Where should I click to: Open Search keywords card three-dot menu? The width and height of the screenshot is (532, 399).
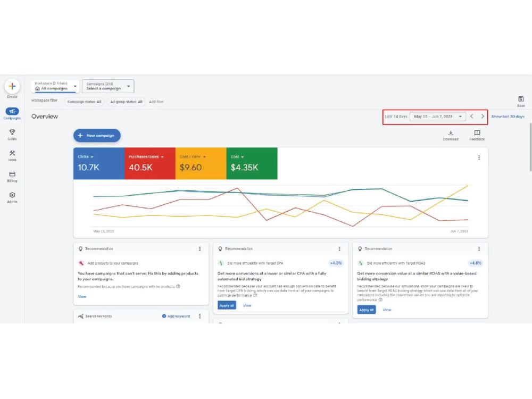tap(200, 316)
